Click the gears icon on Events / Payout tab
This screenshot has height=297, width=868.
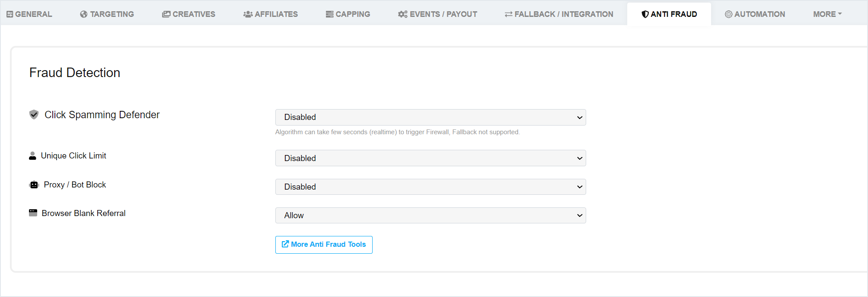coord(402,14)
